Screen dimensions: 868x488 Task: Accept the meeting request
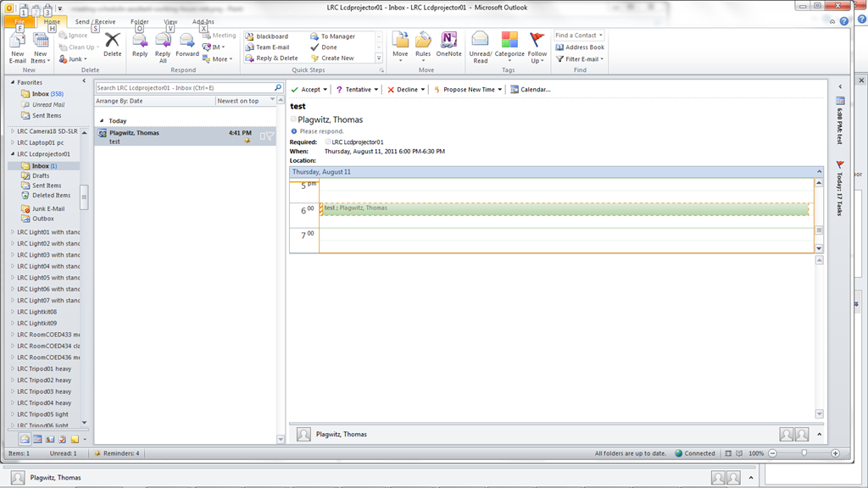306,89
